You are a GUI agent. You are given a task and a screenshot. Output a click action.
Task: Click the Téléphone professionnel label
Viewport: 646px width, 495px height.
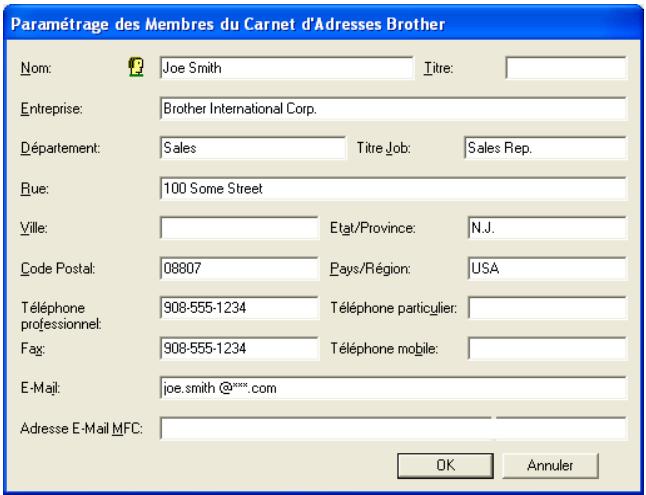[61, 316]
